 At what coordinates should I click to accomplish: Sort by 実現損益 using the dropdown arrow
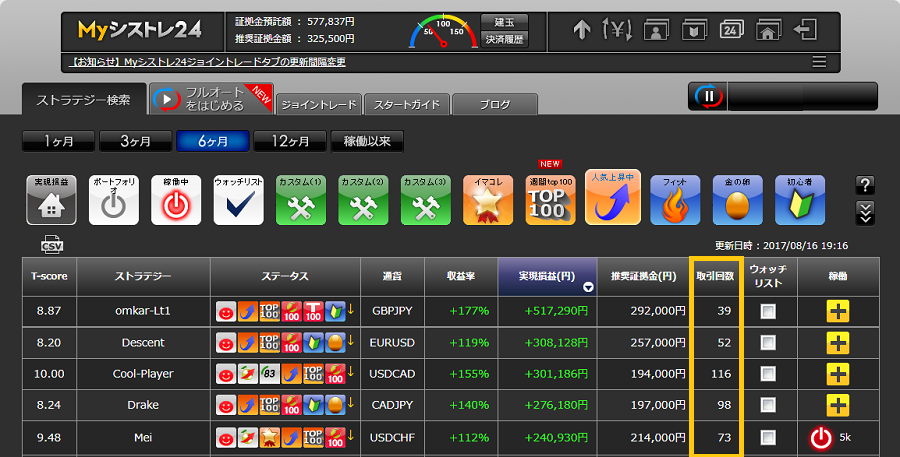[x=588, y=286]
